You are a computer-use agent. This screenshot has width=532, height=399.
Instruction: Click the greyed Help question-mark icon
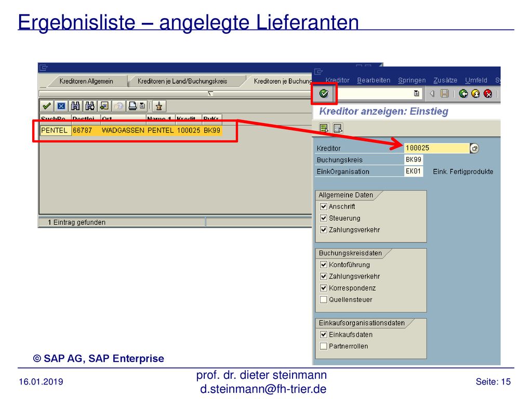click(118, 106)
